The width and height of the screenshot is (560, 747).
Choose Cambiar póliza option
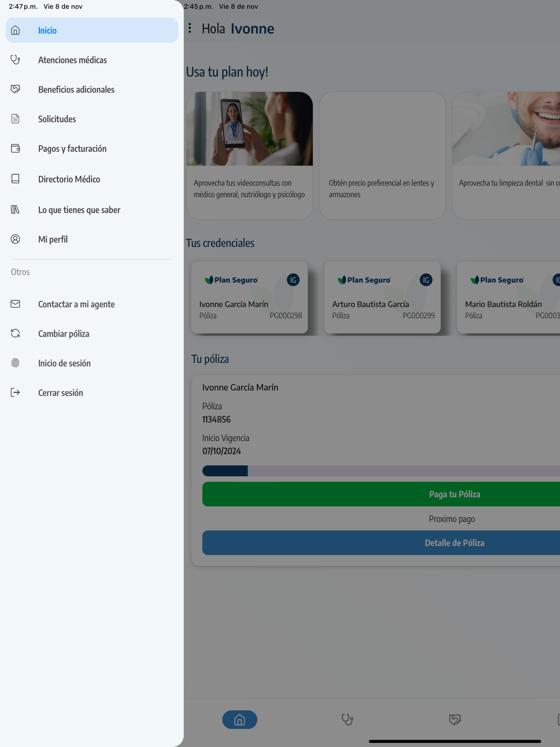coord(92,333)
